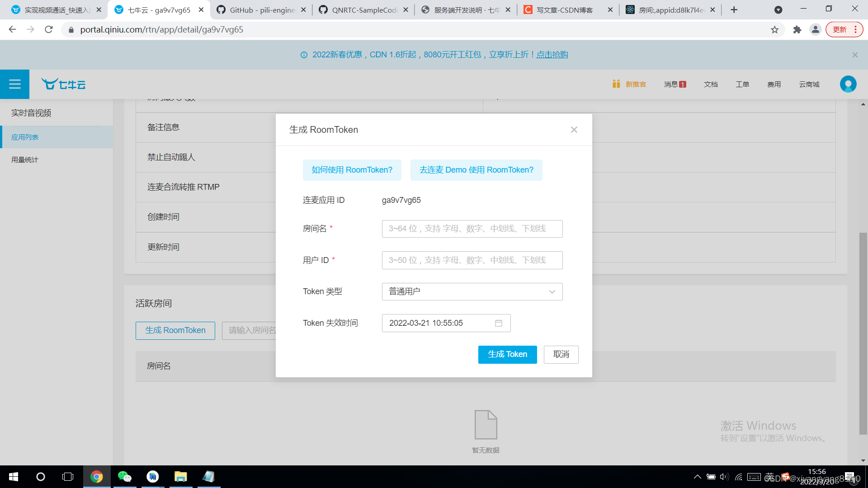Select 用量统计 in sidebar
Screen dimensions: 868x488
57,160
